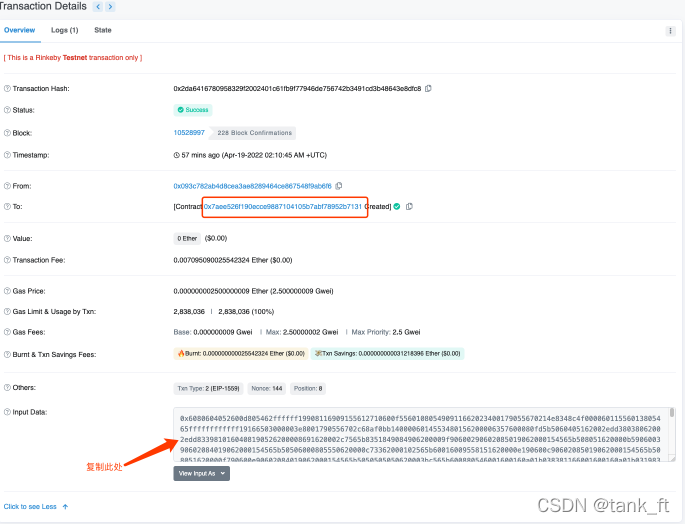Click the Input Data resize handle
The height and width of the screenshot is (524, 685).
click(672, 458)
